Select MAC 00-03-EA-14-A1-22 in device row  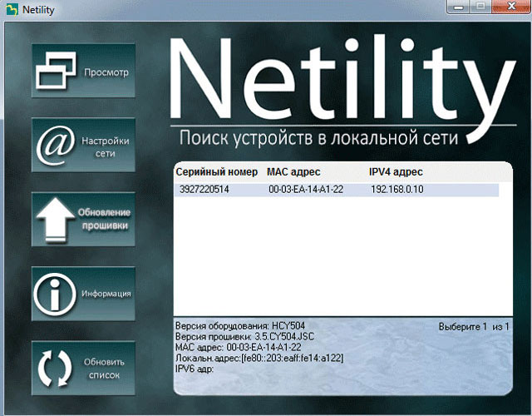[x=306, y=189]
